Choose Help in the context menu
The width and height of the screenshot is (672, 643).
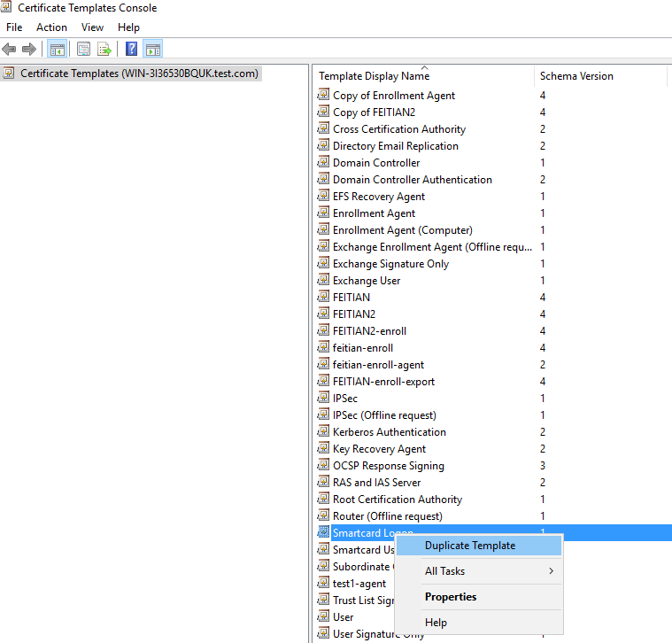pyautogui.click(x=479, y=623)
